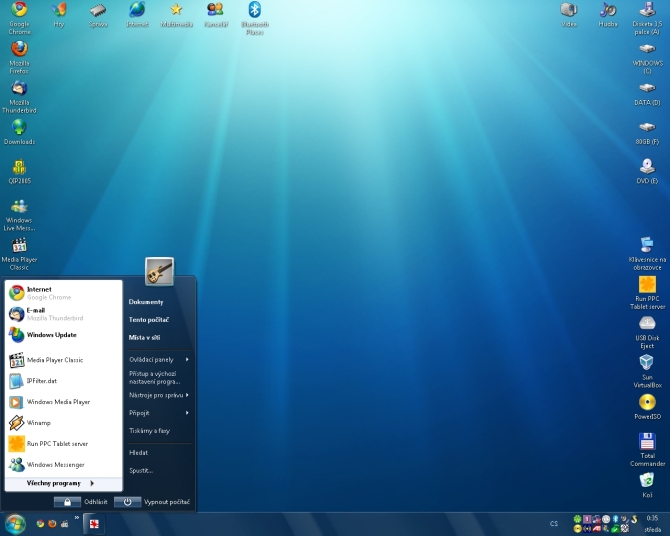
Task: Open QIP2005 desktop shortcut
Action: point(19,168)
